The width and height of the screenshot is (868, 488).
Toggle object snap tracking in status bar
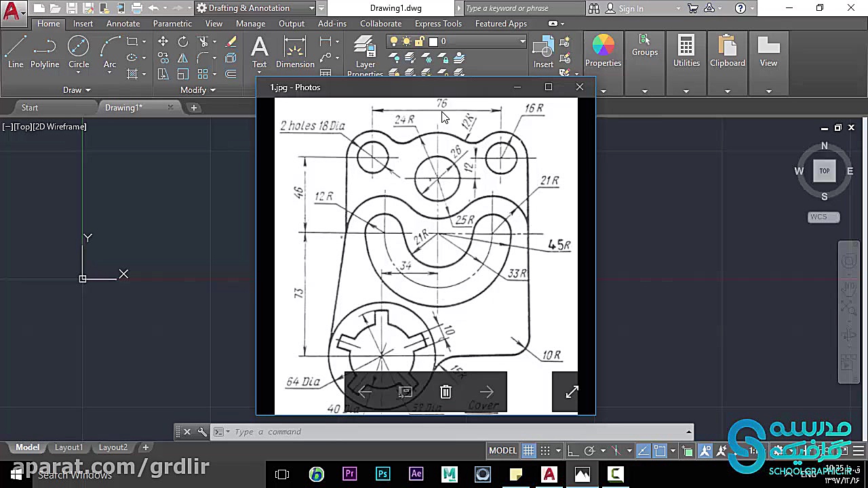[x=643, y=451]
